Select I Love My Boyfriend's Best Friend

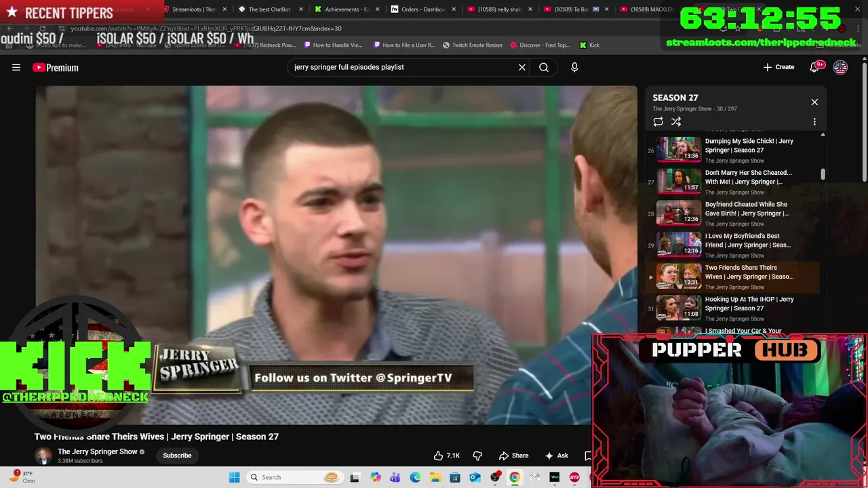point(733,245)
